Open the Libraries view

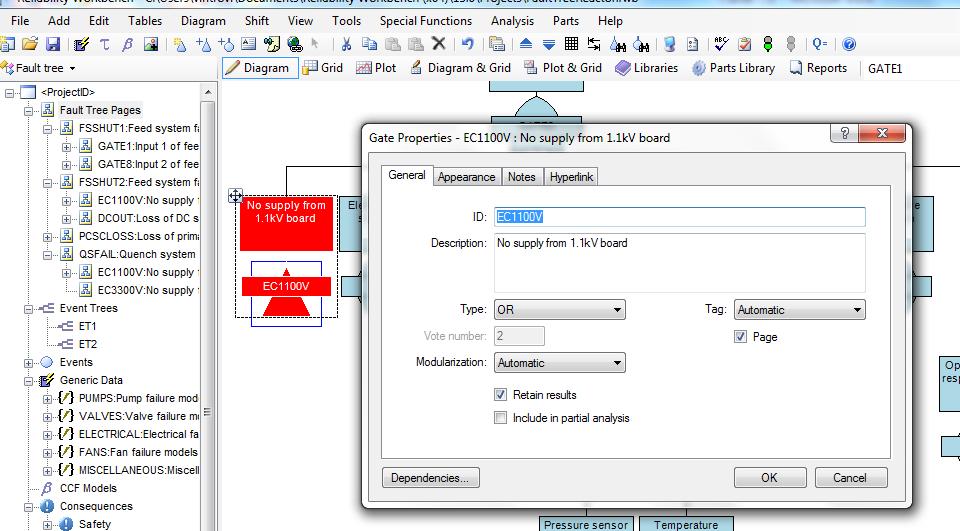point(647,68)
